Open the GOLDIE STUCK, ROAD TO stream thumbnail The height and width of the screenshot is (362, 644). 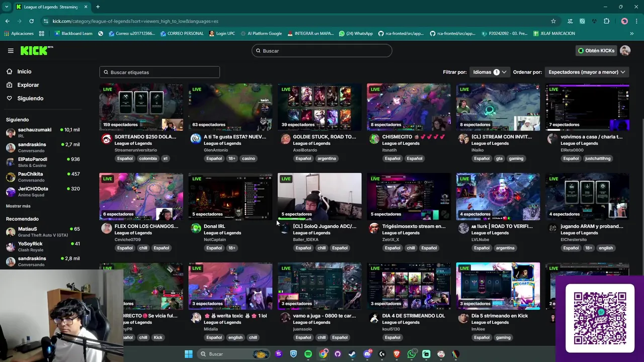click(319, 107)
